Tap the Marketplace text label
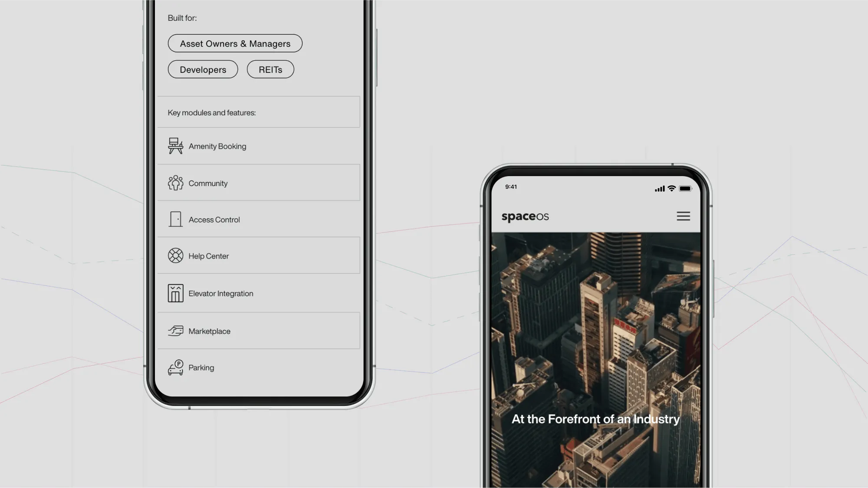The width and height of the screenshot is (868, 488). click(x=209, y=331)
